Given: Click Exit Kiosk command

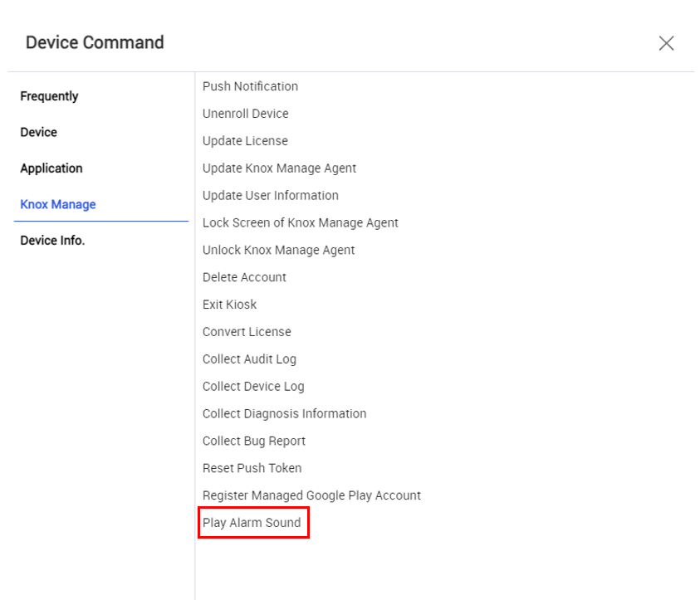Looking at the screenshot, I should (229, 305).
